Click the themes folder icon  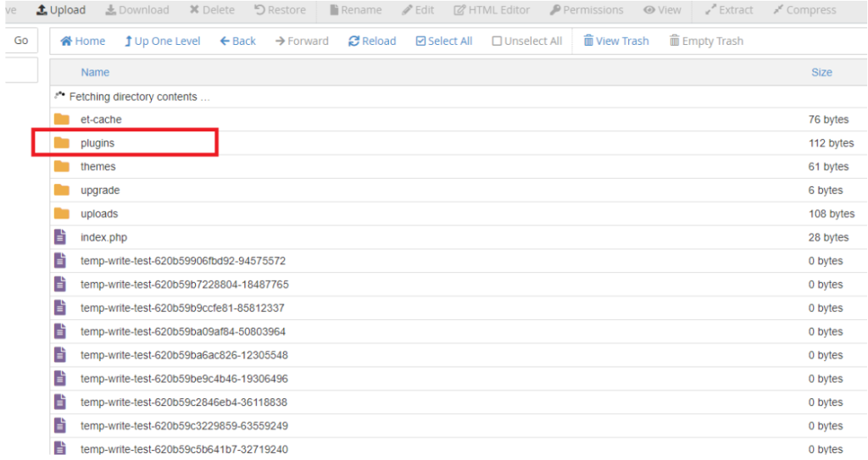pyautogui.click(x=61, y=166)
